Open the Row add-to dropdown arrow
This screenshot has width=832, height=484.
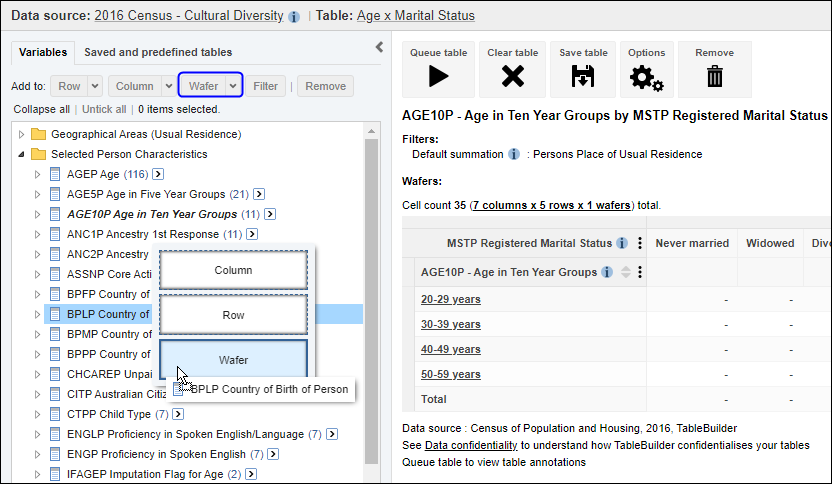coord(95,86)
